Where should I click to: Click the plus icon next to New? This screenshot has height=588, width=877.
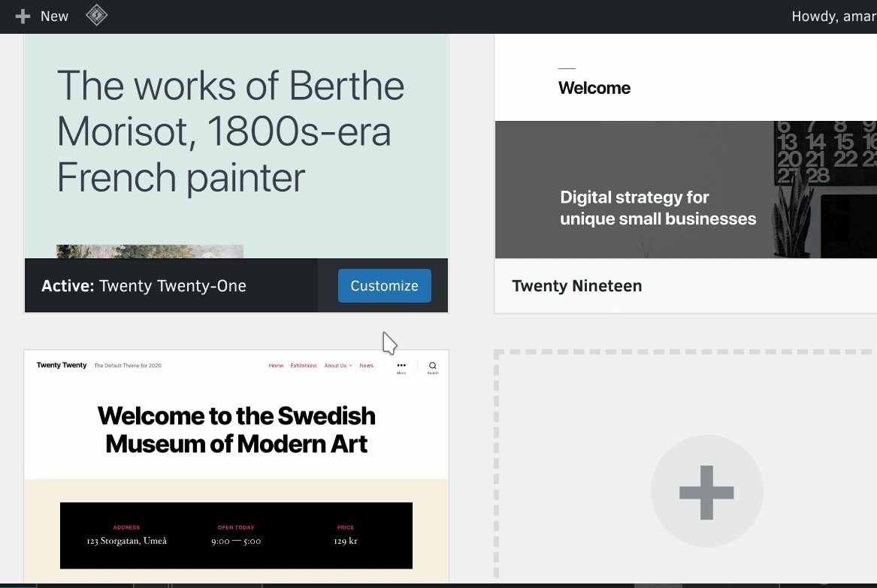23,17
